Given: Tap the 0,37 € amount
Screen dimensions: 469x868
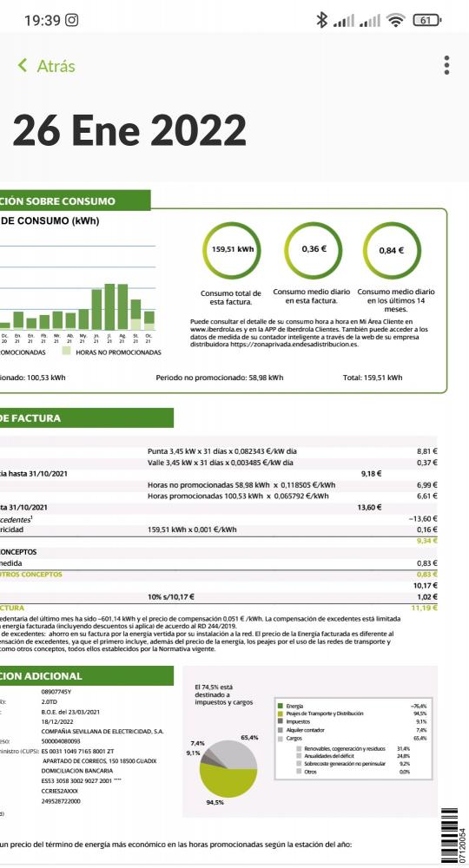Looking at the screenshot, I should (x=427, y=463).
